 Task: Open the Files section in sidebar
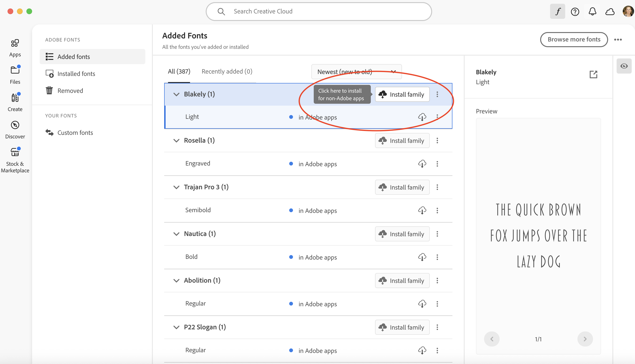click(x=15, y=75)
